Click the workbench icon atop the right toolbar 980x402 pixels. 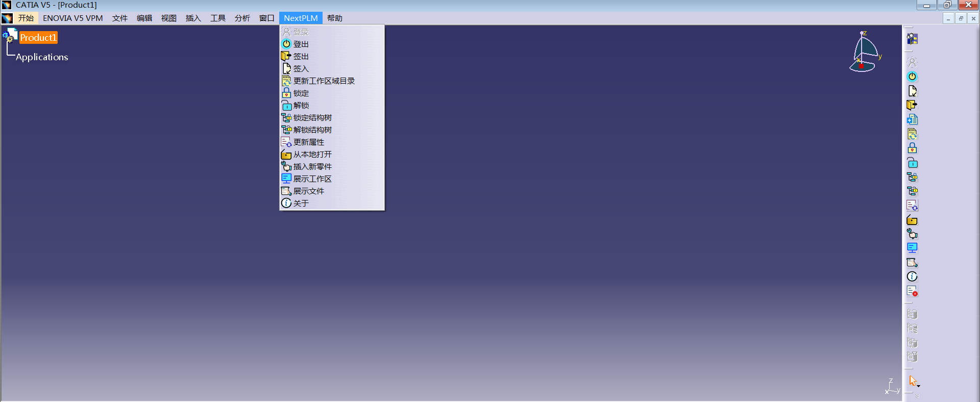[912, 39]
